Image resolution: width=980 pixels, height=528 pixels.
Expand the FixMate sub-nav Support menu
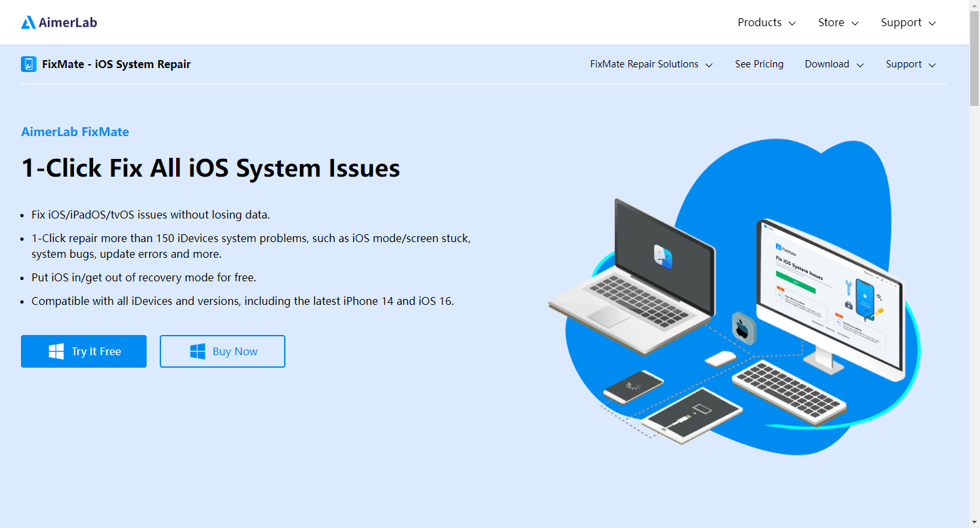tap(911, 64)
